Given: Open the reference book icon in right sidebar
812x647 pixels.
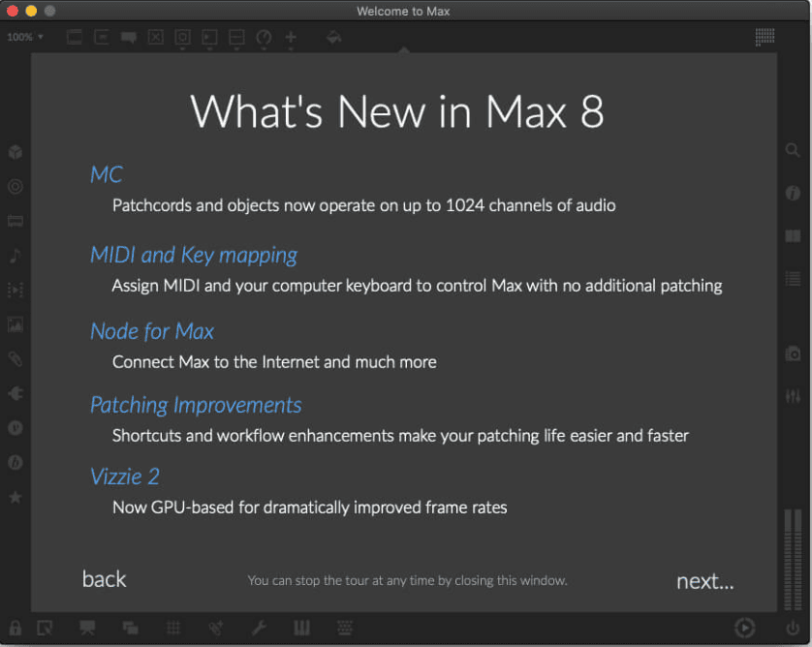Looking at the screenshot, I should click(x=793, y=236).
